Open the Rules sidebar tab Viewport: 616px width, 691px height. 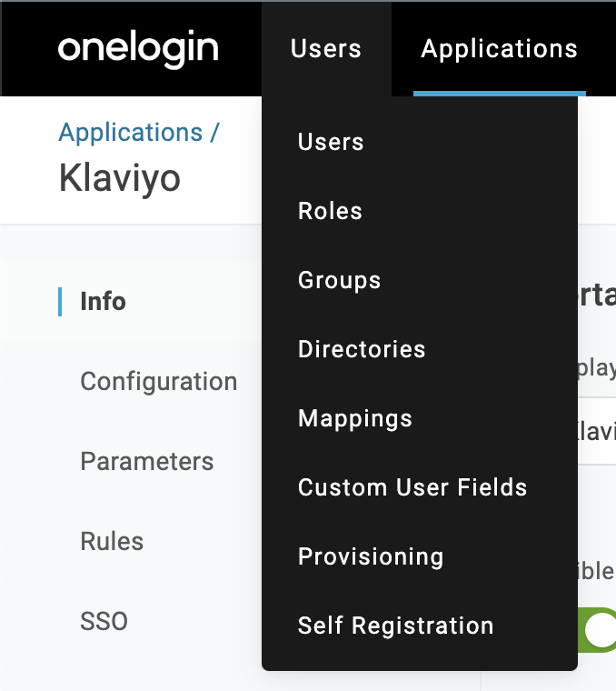(x=112, y=542)
